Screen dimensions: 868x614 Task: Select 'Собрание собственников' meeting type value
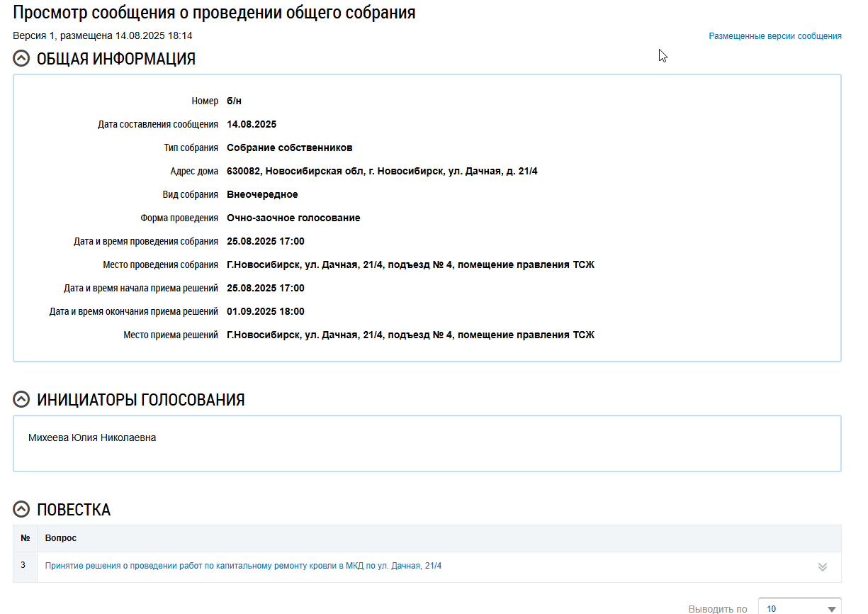point(290,148)
